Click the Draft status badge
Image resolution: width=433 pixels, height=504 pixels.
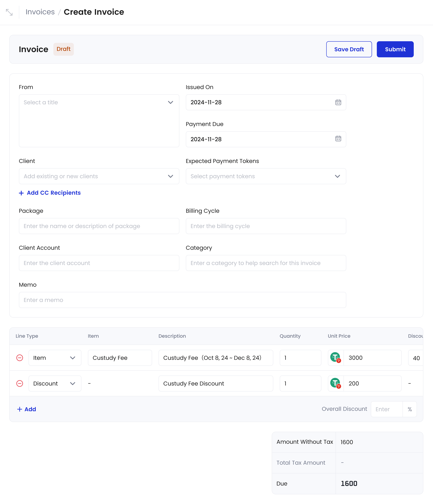point(63,49)
